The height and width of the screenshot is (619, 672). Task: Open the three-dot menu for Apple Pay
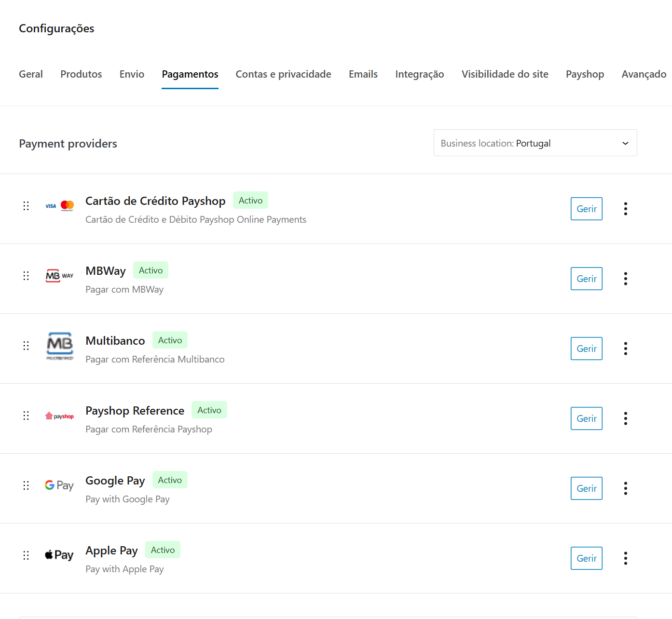[x=625, y=558]
